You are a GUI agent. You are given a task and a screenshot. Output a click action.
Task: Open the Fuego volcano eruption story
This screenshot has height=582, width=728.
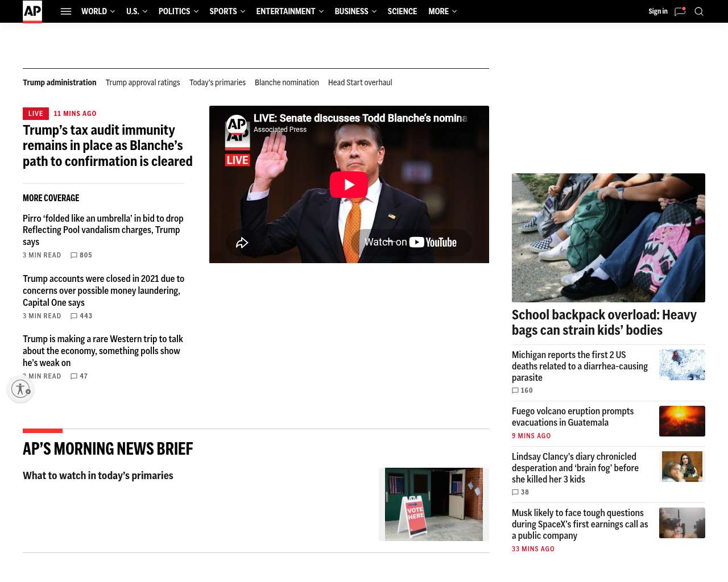coord(573,417)
